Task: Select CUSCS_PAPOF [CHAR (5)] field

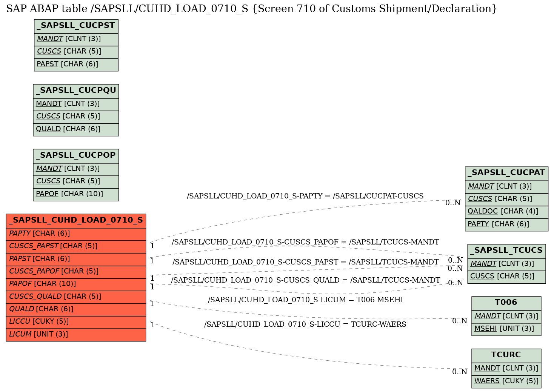Action: 76,272
